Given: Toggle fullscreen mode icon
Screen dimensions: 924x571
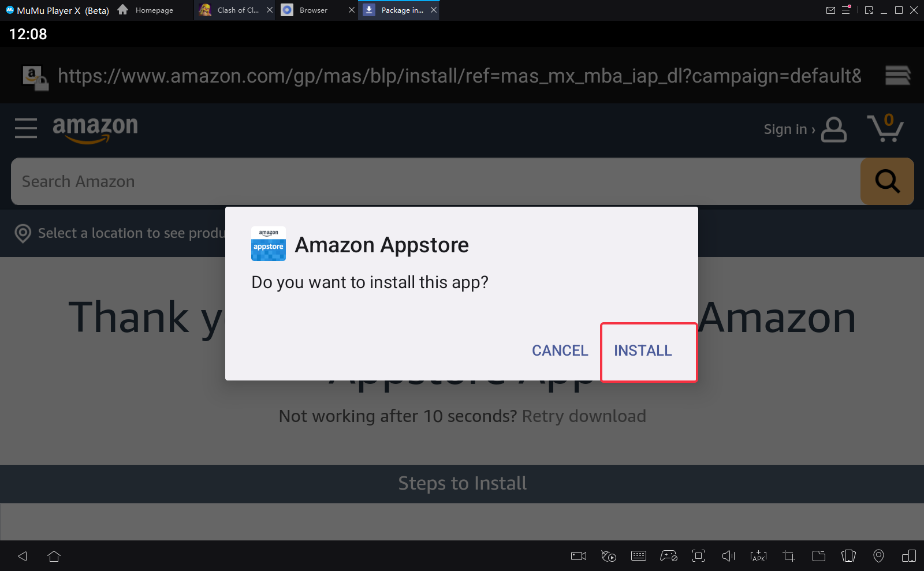Looking at the screenshot, I should [x=699, y=556].
